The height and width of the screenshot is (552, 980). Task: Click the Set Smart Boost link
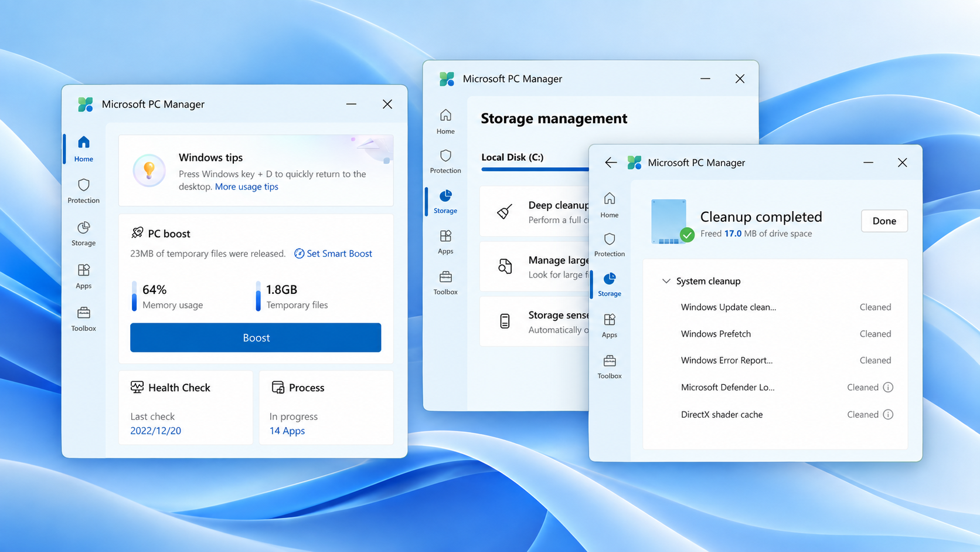tap(333, 253)
